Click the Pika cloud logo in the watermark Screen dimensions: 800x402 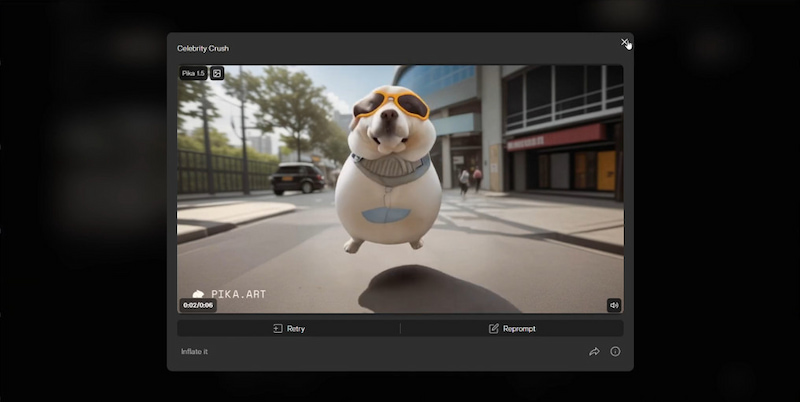pyautogui.click(x=198, y=294)
